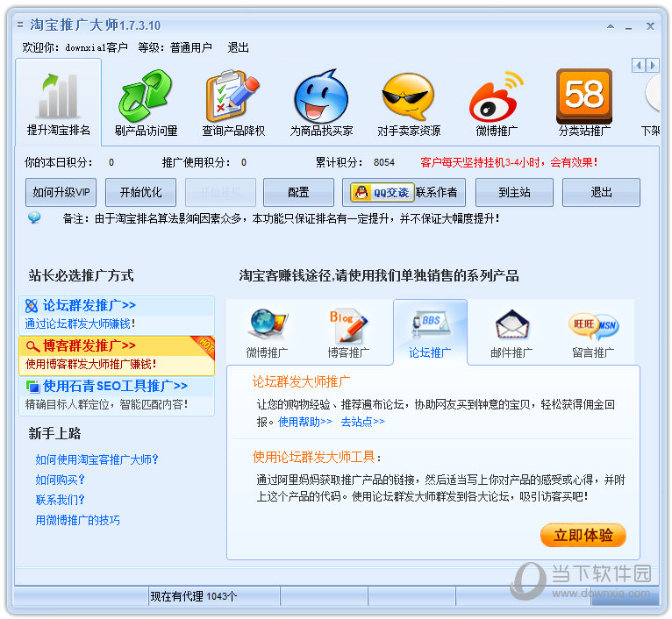Image resolution: width=672 pixels, height=619 pixels.
Task: Go to main site via 到主站 button
Action: point(514,192)
